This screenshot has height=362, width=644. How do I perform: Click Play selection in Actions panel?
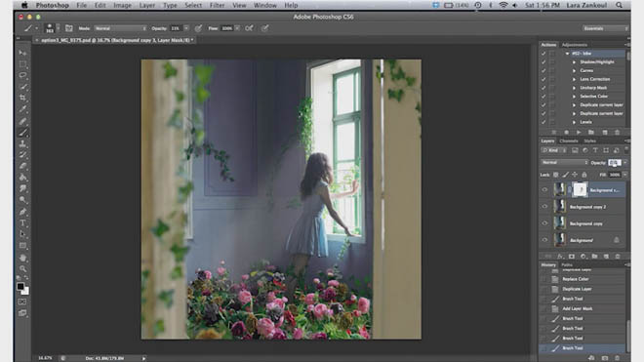coord(579,133)
